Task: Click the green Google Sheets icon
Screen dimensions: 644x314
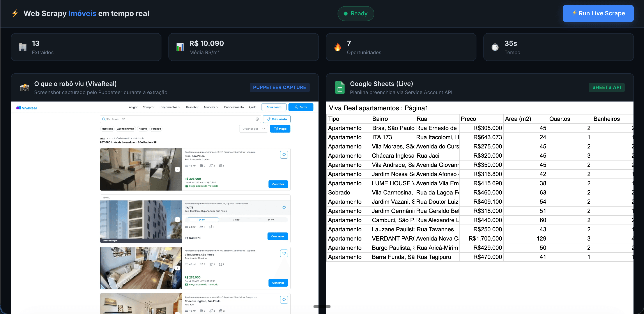Action: [x=340, y=87]
